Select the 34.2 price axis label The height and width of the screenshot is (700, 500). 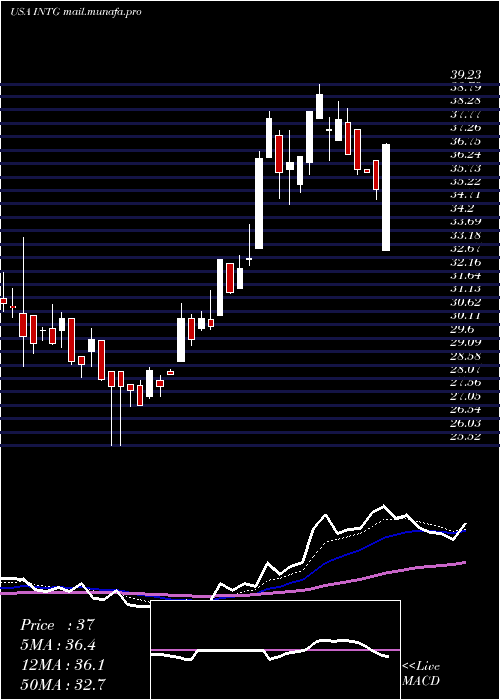click(x=462, y=208)
